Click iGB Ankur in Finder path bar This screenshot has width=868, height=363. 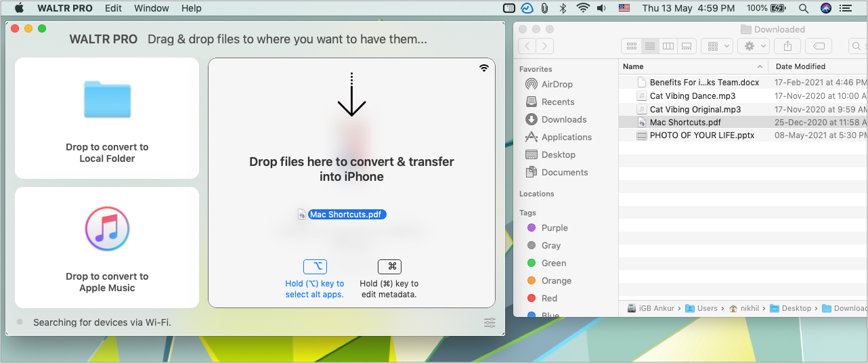point(651,308)
